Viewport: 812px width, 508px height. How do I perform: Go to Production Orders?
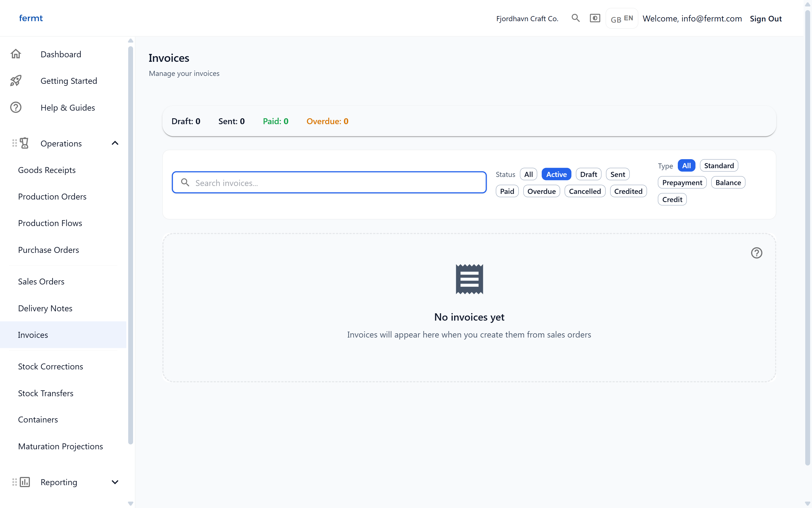(x=63, y=196)
